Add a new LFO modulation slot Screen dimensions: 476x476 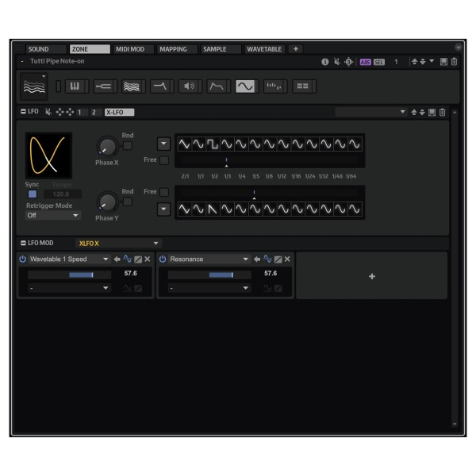tap(372, 276)
